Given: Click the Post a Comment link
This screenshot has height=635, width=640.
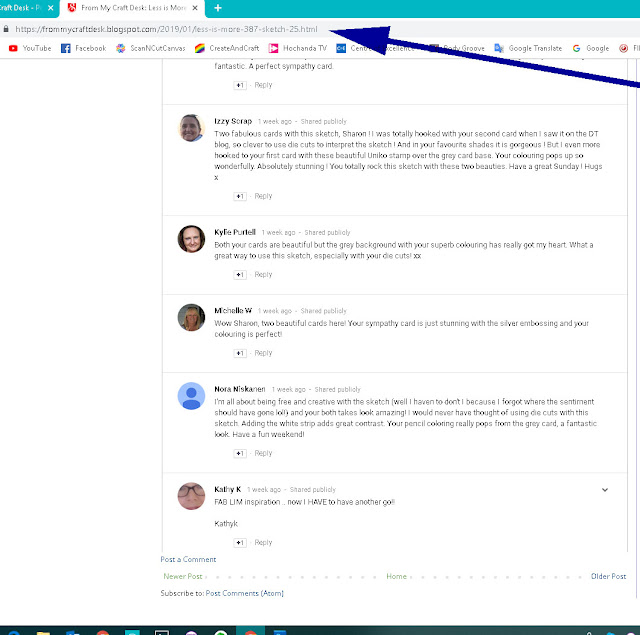Looking at the screenshot, I should coord(188,560).
